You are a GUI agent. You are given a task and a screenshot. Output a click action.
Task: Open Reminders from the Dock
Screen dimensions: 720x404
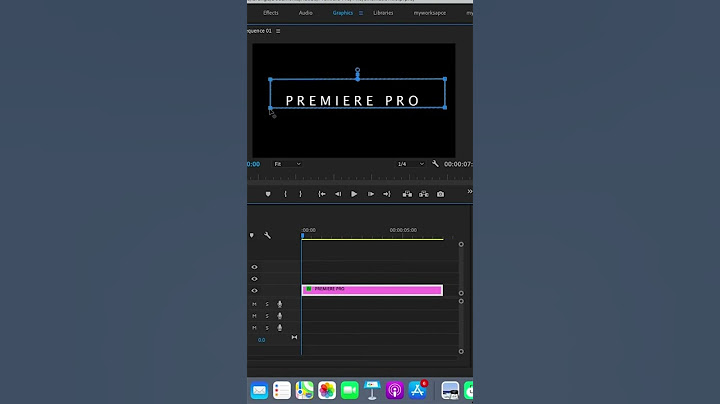click(281, 390)
